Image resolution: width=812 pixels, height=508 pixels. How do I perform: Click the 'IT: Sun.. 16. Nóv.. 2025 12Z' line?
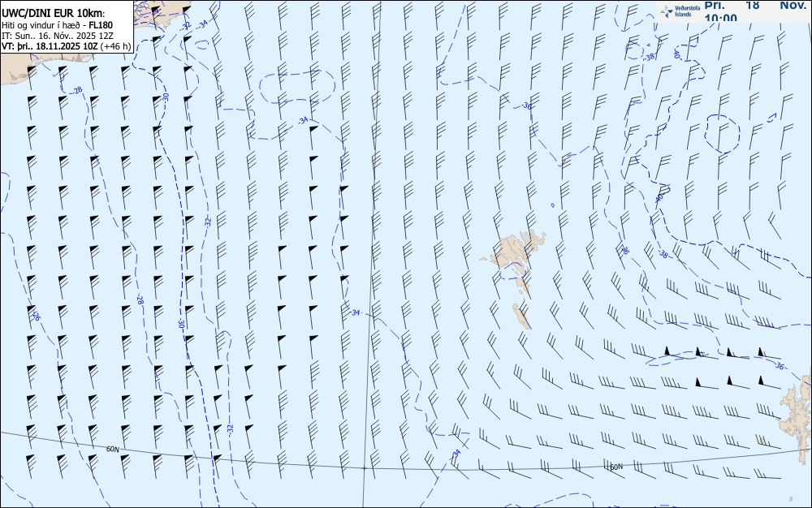point(58,36)
